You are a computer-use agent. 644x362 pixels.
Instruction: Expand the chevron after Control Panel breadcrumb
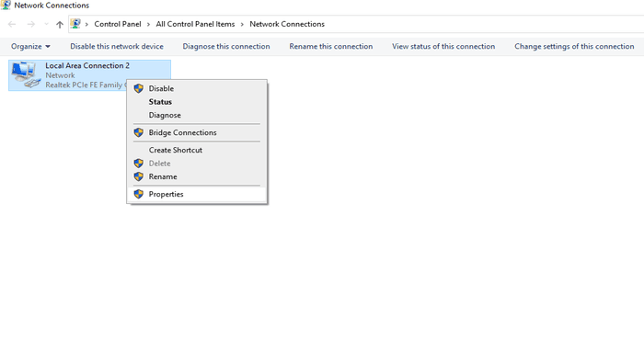[x=148, y=24]
